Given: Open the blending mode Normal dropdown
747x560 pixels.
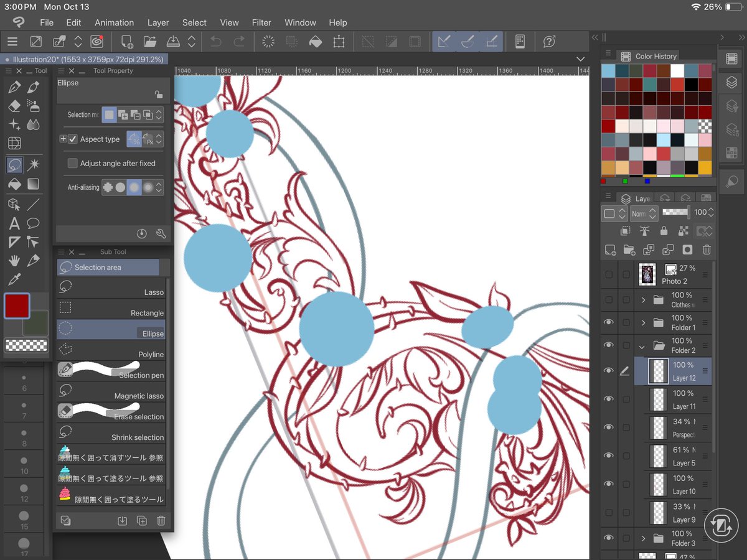Looking at the screenshot, I should tap(644, 213).
